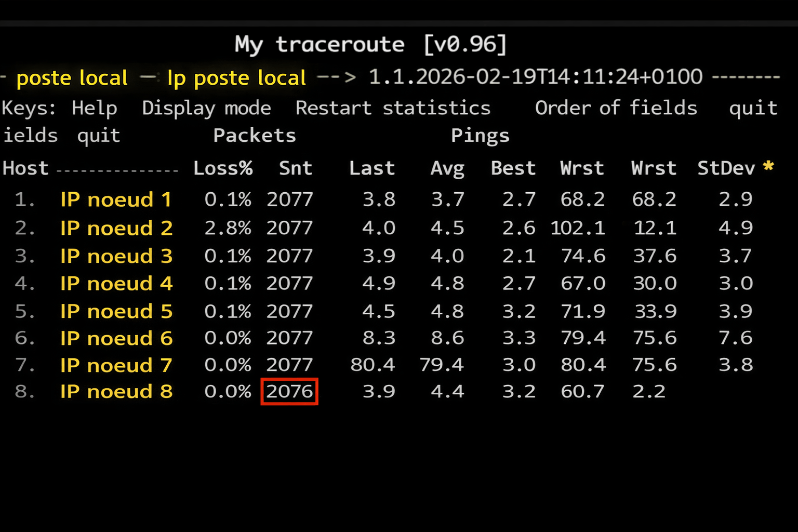Click the Avg column header

pyautogui.click(x=447, y=169)
